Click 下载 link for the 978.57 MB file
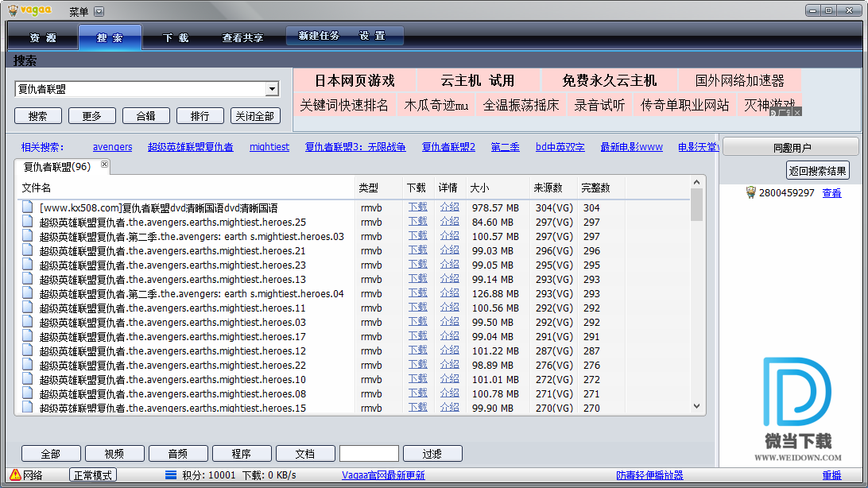868x488 pixels. pyautogui.click(x=418, y=207)
